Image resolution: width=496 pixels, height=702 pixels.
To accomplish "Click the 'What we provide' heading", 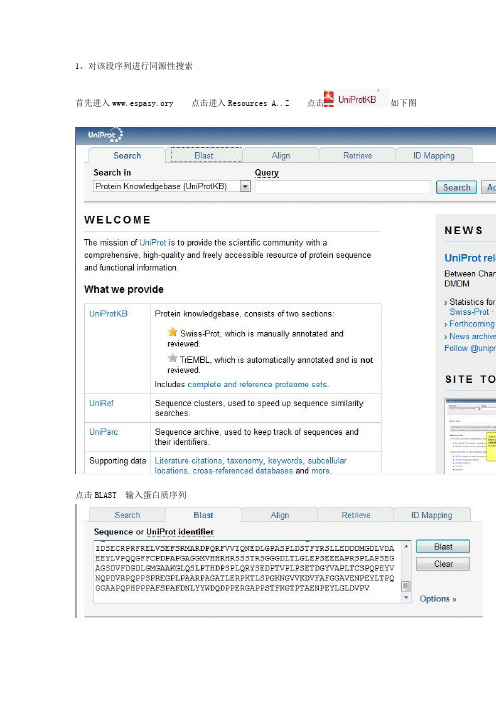I will [124, 289].
